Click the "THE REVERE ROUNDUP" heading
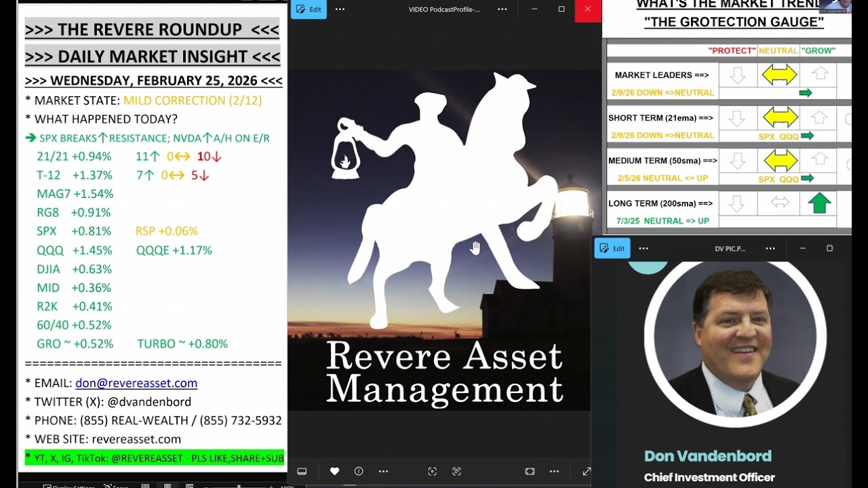Viewport: 868px width, 488px height. point(150,30)
